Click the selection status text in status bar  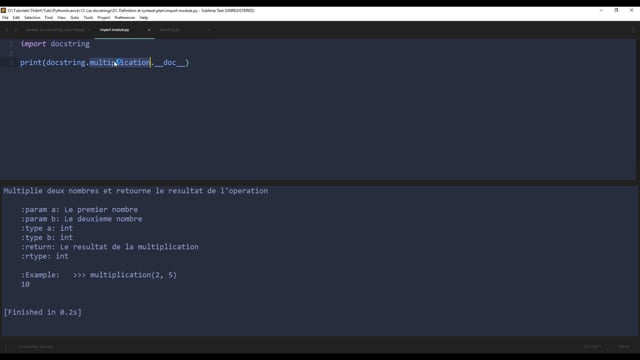coord(36,347)
